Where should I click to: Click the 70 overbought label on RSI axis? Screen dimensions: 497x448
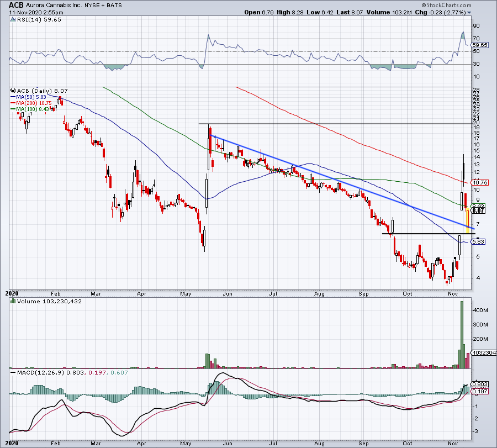click(x=476, y=39)
